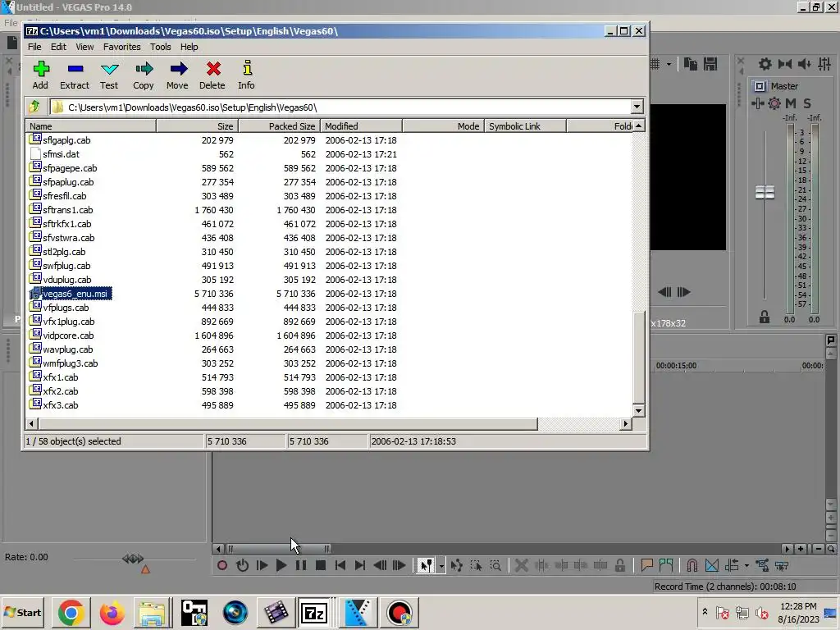This screenshot has width=840, height=630.
Task: Click the horizontal scrollbar right arrow in 7-Zip
Action: tap(625, 424)
